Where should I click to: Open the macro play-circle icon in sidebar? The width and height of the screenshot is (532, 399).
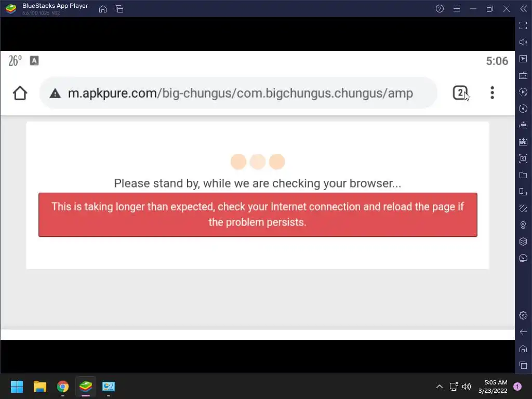pyautogui.click(x=523, y=92)
